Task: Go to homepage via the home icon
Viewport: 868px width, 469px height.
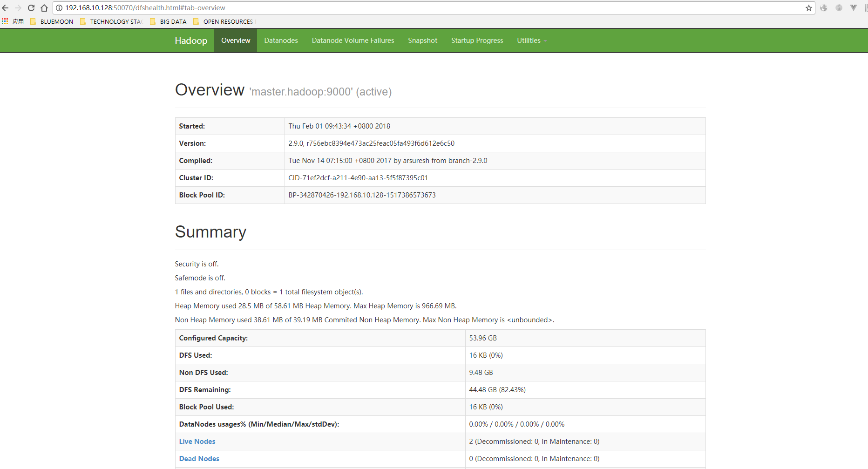Action: (44, 8)
